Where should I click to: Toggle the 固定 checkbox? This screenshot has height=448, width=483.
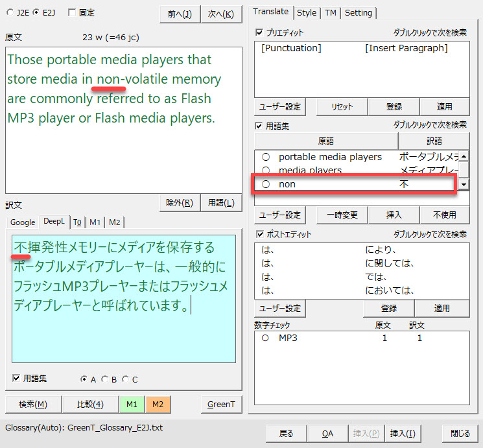[73, 12]
